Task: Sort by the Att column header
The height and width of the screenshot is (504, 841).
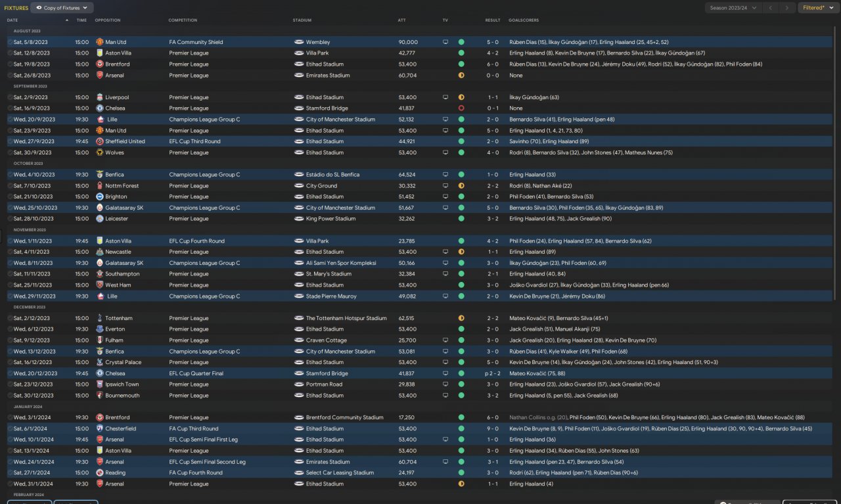Action: pyautogui.click(x=401, y=20)
